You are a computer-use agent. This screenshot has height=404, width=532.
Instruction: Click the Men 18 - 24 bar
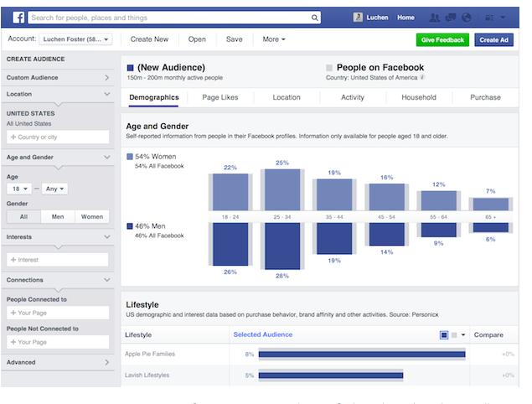point(230,244)
